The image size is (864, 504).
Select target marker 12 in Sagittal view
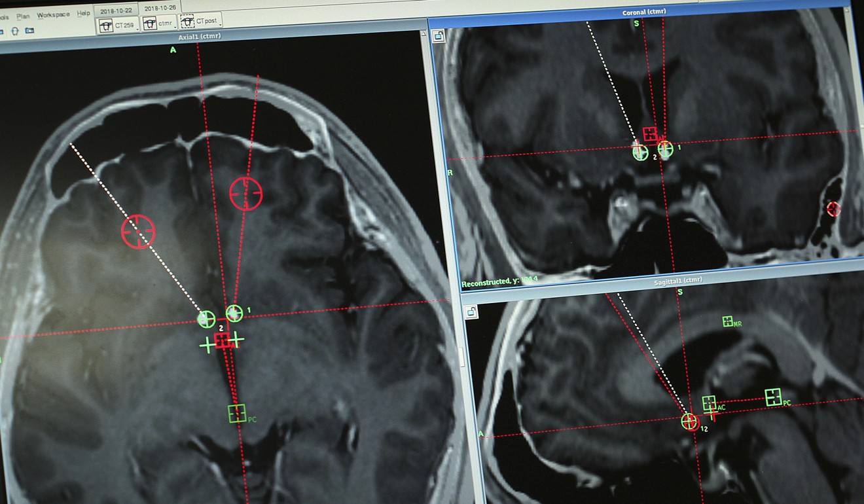coord(689,422)
